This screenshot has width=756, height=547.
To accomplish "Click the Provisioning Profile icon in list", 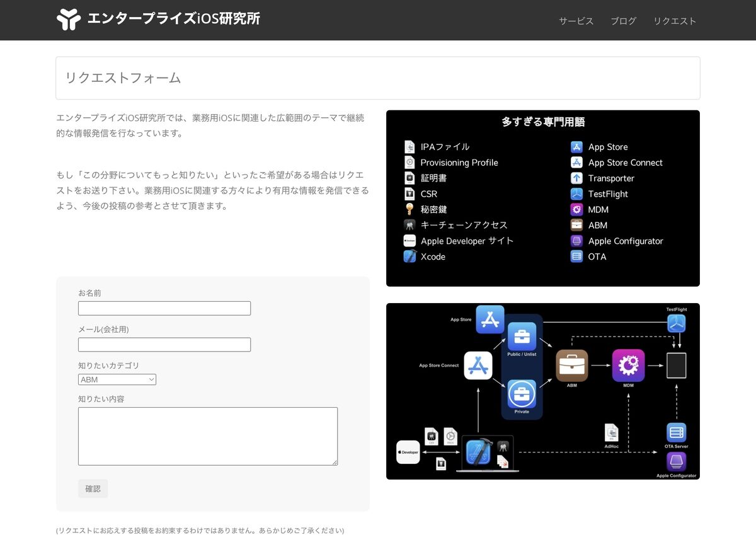I will point(409,163).
